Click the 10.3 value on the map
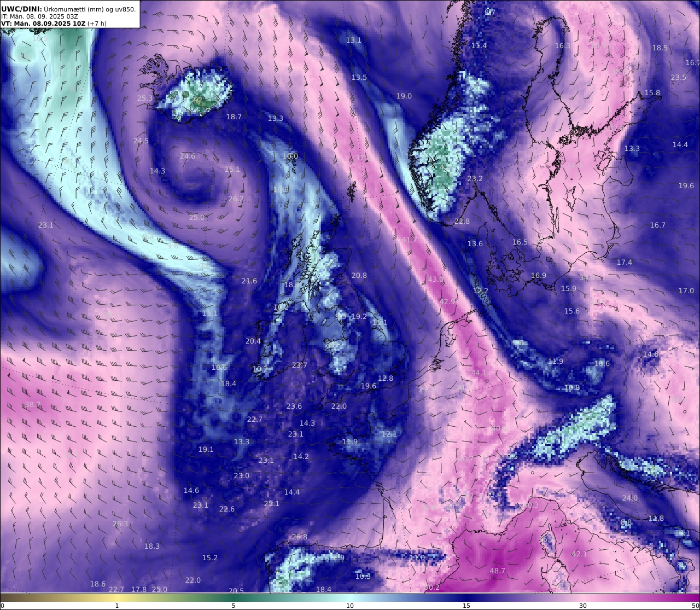The image size is (700, 610). click(x=363, y=576)
